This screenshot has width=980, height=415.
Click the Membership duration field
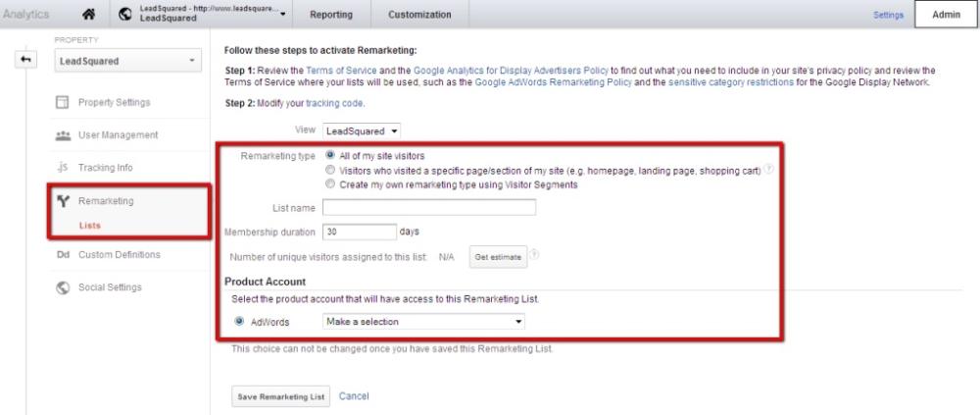[x=360, y=232]
